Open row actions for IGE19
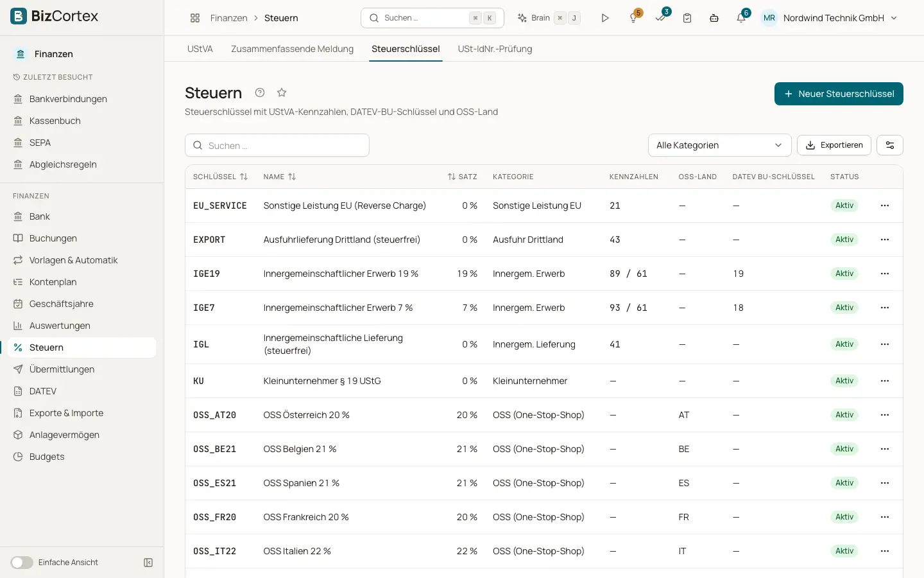 click(885, 274)
